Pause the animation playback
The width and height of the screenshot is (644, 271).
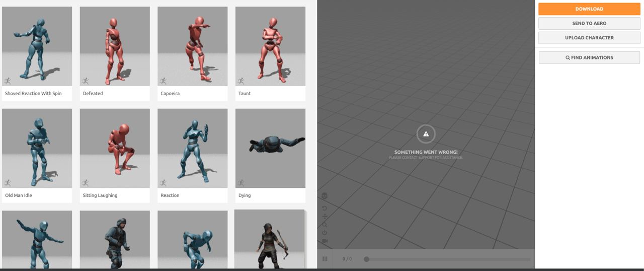[325, 259]
